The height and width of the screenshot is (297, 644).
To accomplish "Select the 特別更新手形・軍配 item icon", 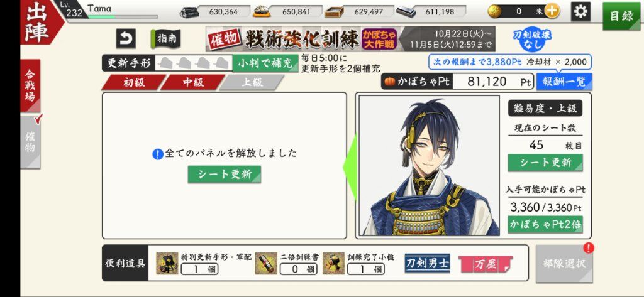I will tap(167, 263).
